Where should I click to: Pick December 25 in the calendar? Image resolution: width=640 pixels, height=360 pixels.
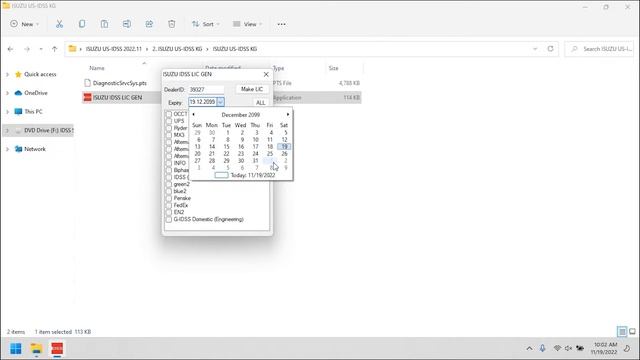coord(270,154)
